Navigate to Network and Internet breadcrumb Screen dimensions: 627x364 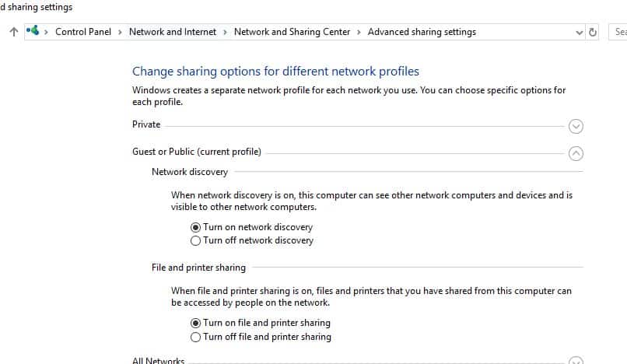coord(172,32)
